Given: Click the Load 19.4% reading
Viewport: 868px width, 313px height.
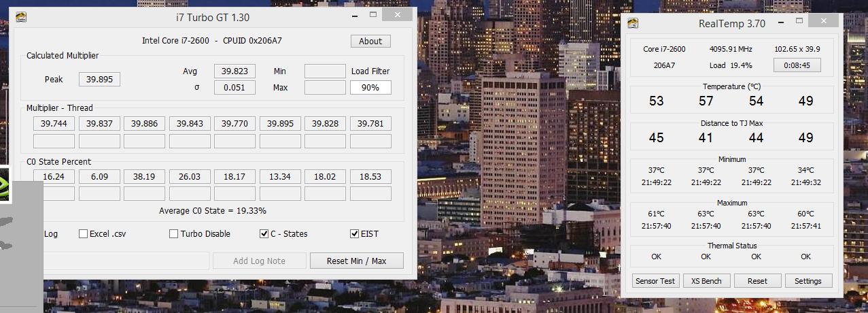Looking at the screenshot, I should [731, 65].
